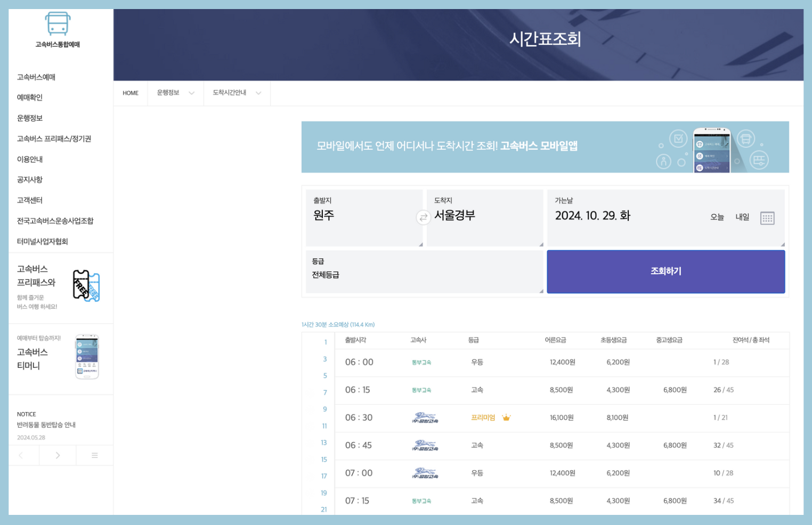This screenshot has width=812, height=525.
Task: Open 전국고속버스운송사업조합 link
Action: [55, 221]
